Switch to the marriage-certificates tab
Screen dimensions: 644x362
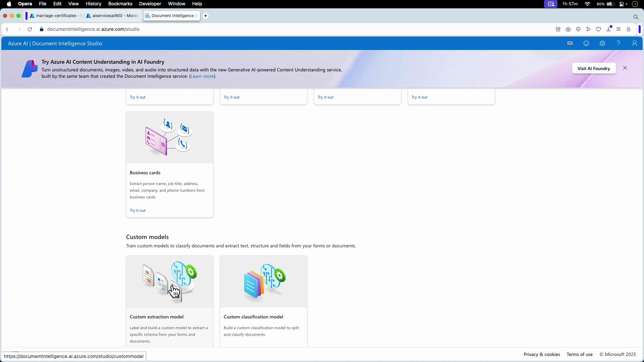[56, 16]
